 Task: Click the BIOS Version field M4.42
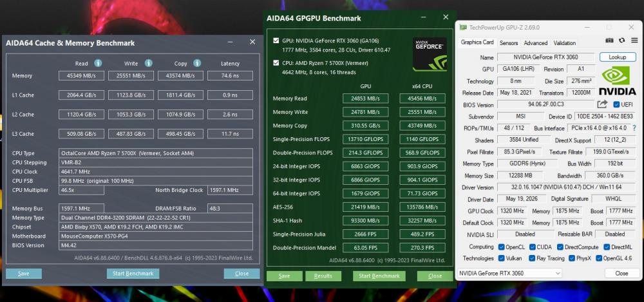156,245
